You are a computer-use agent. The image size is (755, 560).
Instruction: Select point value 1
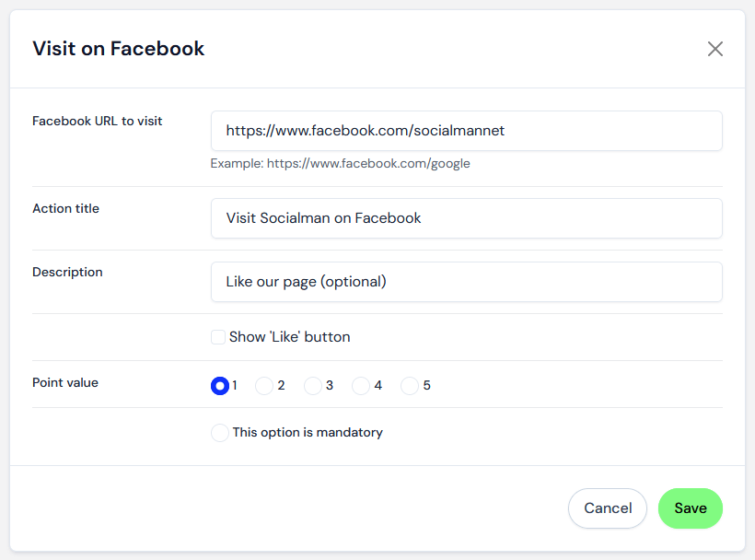pyautogui.click(x=220, y=386)
